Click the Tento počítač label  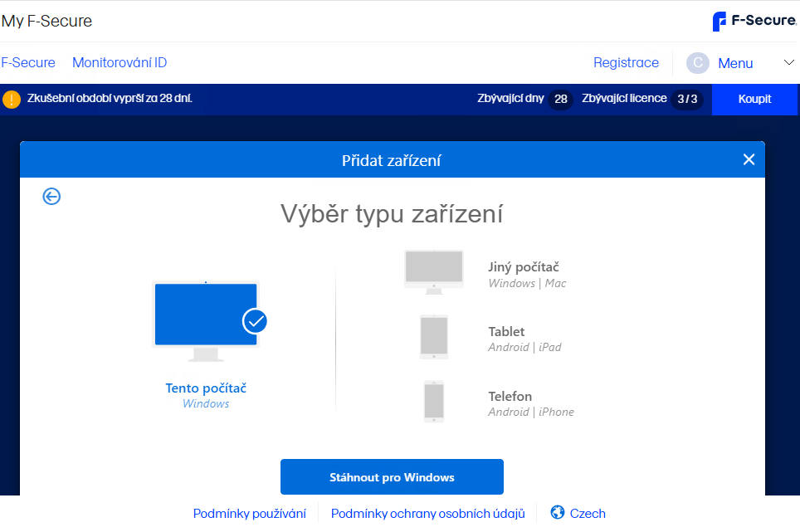pos(206,388)
